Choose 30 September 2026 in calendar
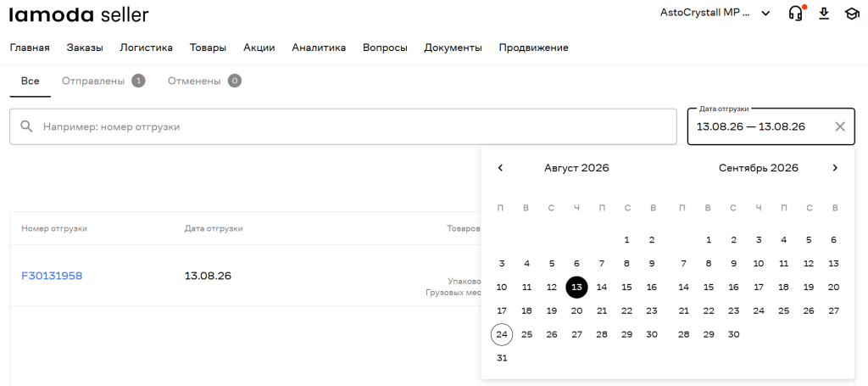 [733, 334]
